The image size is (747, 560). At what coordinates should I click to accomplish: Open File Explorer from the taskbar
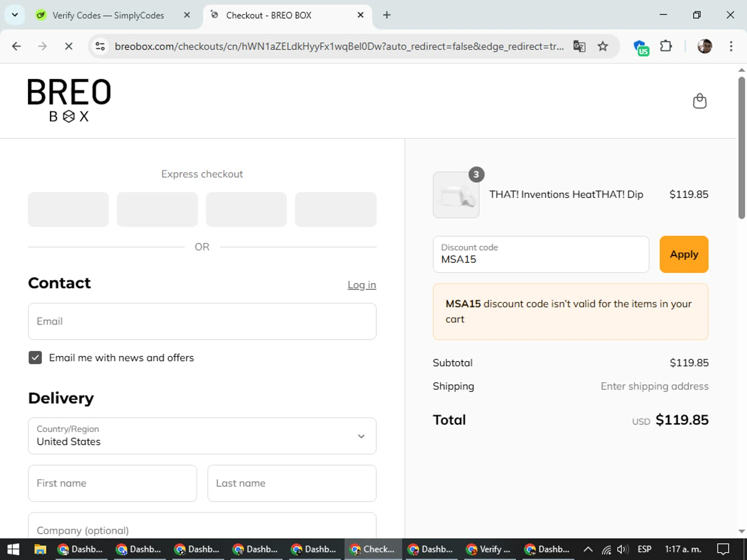click(40, 549)
